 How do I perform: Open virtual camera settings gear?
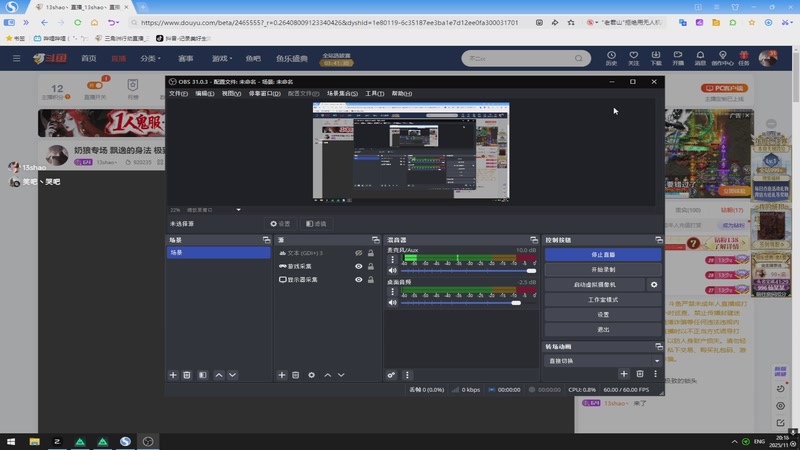[x=654, y=285]
